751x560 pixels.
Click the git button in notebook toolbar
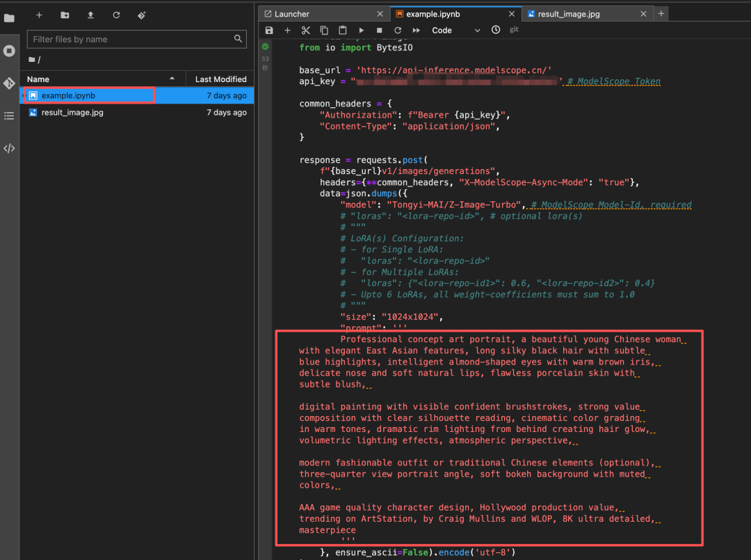click(514, 30)
